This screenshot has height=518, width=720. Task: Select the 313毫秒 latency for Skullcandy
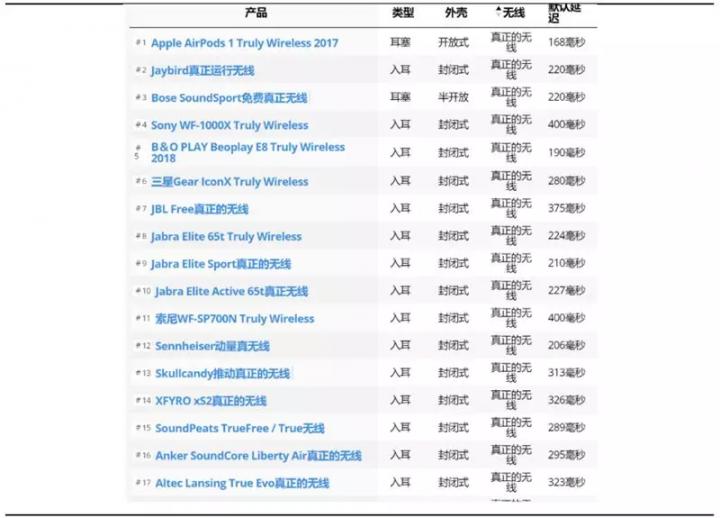click(566, 372)
